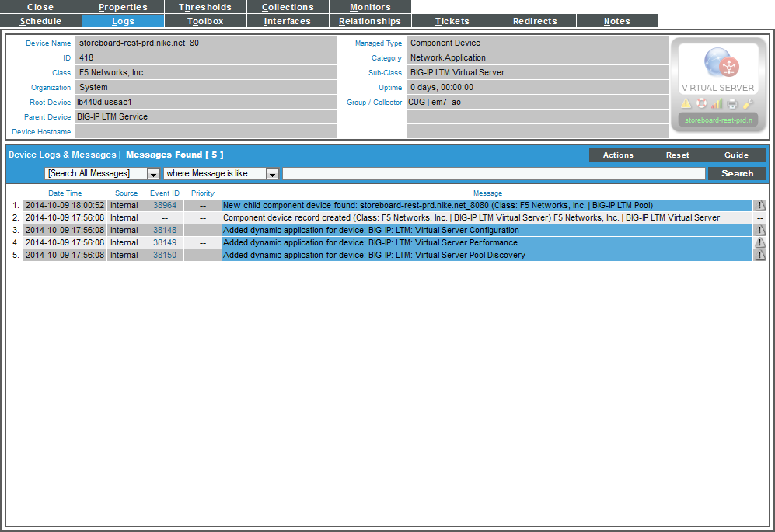Click the Virtual Server globe thumbnail

point(717,62)
